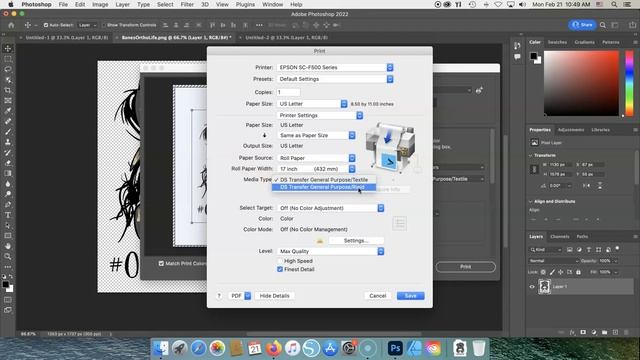Filter layers by type layers icon
Viewport: 640px width, 360px height.
(x=589, y=250)
